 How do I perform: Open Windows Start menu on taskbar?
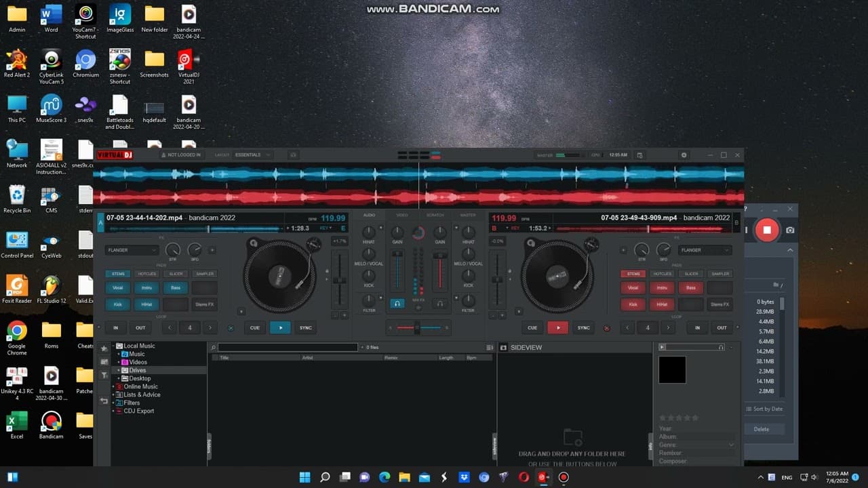click(304, 477)
